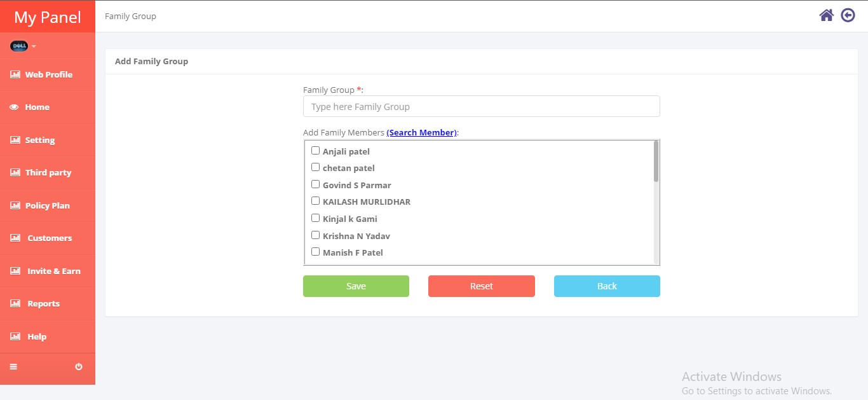
Task: Click the KAILASH MURLIDHAR name label
Action: tap(367, 202)
